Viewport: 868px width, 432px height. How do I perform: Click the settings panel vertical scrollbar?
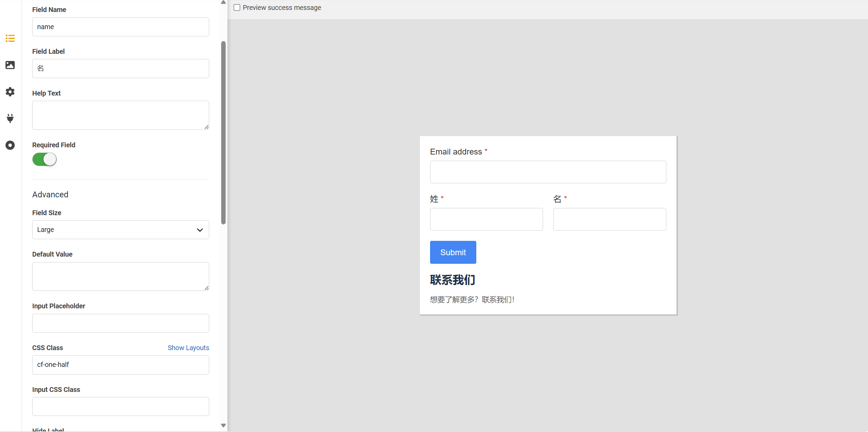point(223,133)
